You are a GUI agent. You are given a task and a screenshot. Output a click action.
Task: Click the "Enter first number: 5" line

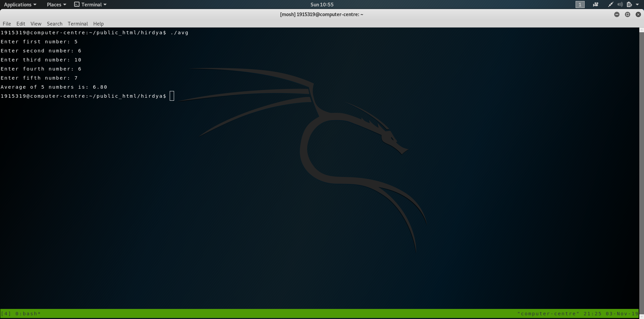(x=39, y=42)
